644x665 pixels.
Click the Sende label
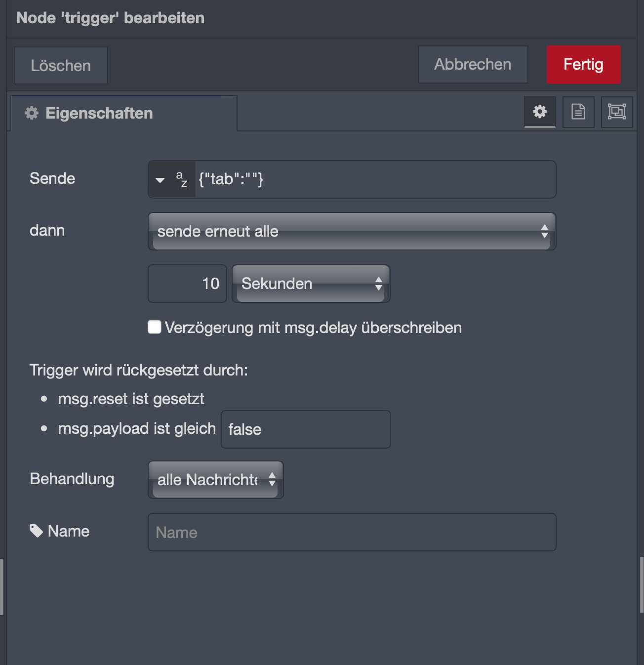pyautogui.click(x=52, y=178)
